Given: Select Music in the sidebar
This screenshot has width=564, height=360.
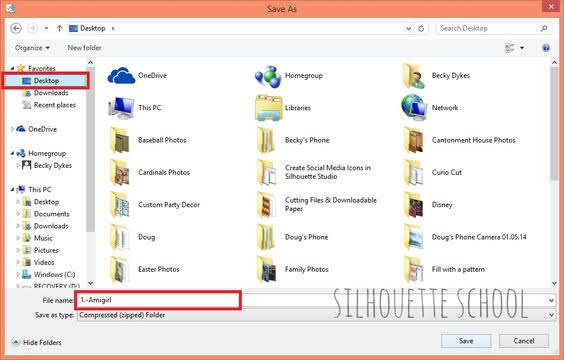Looking at the screenshot, I should [x=37, y=238].
